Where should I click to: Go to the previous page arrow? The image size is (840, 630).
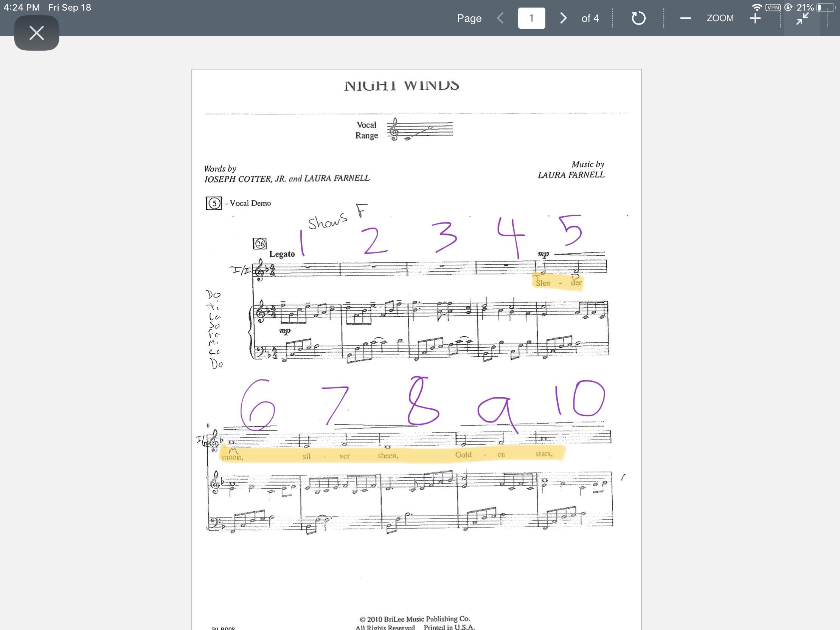click(x=500, y=18)
